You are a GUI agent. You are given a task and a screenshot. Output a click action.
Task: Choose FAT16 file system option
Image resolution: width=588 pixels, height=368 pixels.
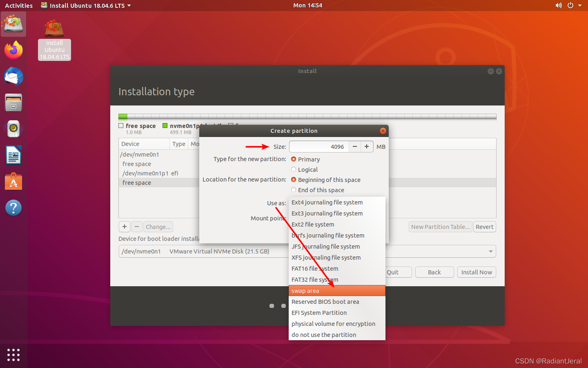tap(337, 269)
